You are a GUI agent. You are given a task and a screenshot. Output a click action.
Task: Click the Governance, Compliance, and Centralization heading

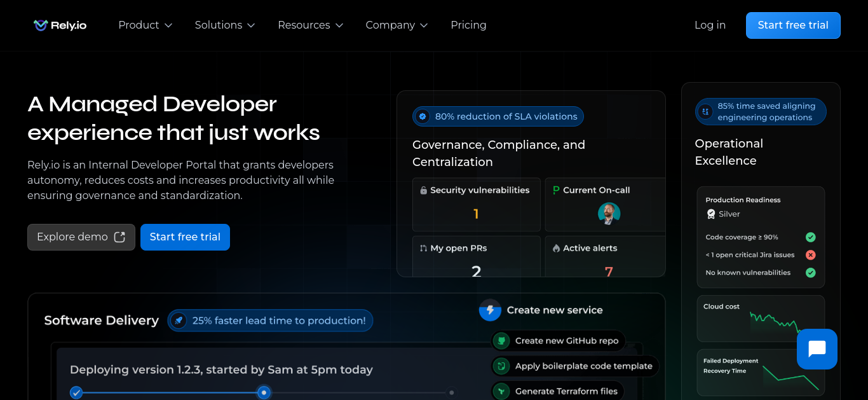pyautogui.click(x=499, y=153)
